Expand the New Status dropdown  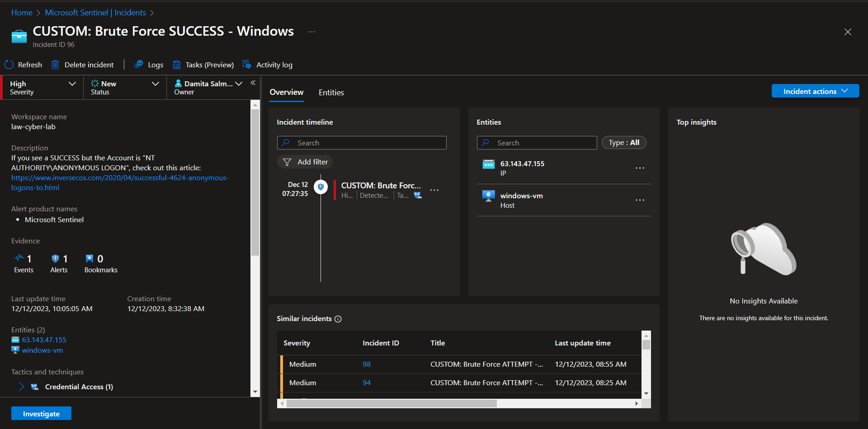(125, 88)
